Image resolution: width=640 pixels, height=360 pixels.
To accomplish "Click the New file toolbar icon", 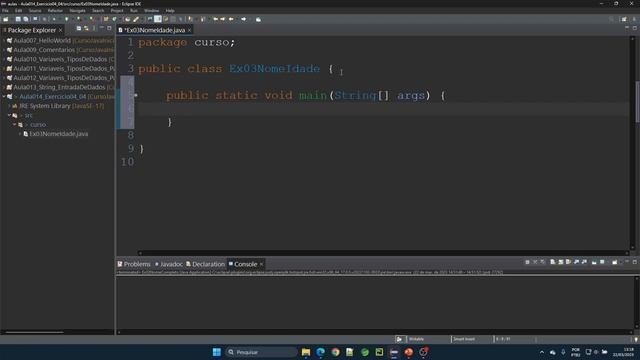I will pos(6,19).
